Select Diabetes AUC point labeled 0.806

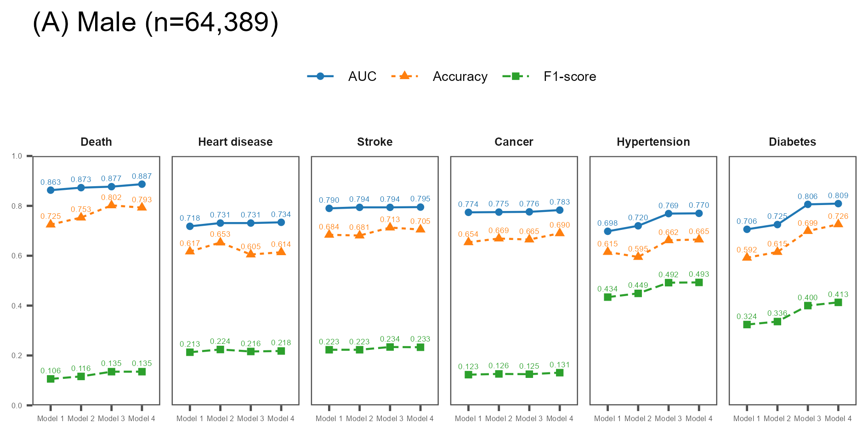click(808, 205)
